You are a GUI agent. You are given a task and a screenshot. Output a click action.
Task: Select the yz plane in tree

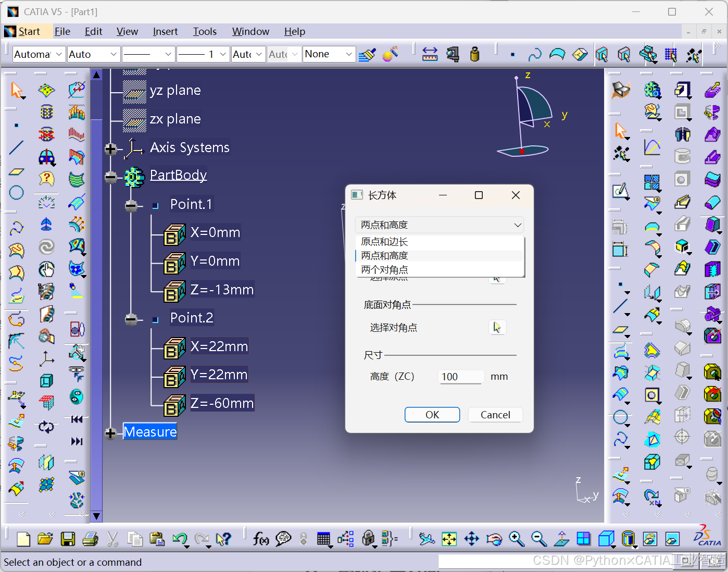(x=175, y=90)
